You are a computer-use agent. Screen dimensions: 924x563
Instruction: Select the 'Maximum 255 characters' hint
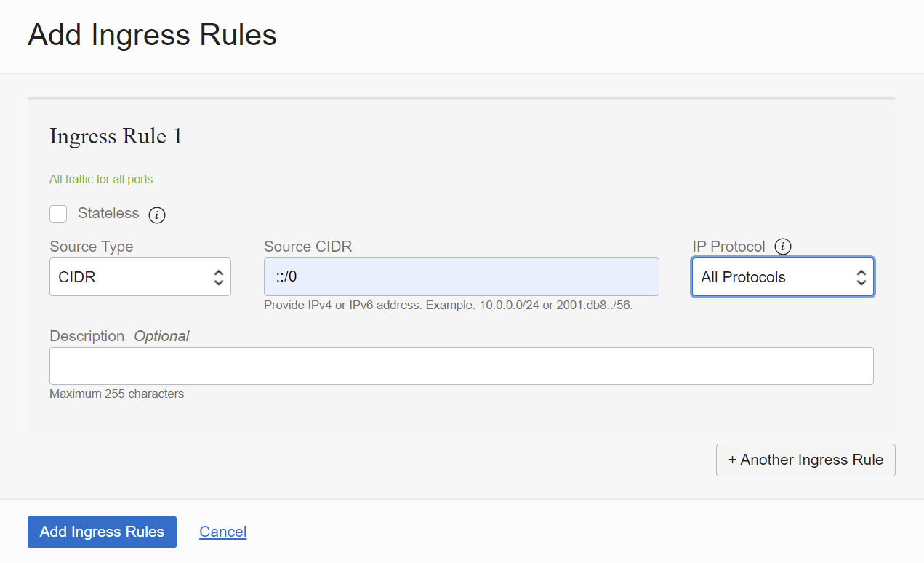click(117, 394)
